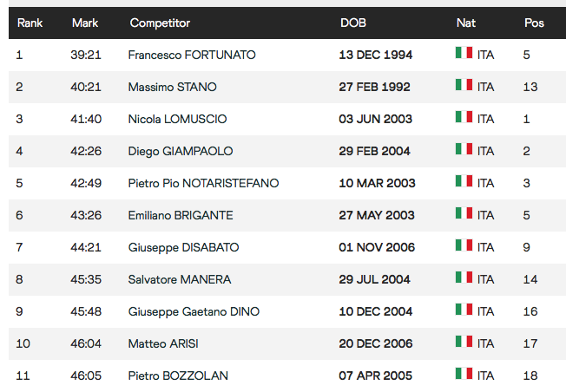Click the Italian flag beside Matteo Arisi

pyautogui.click(x=464, y=342)
